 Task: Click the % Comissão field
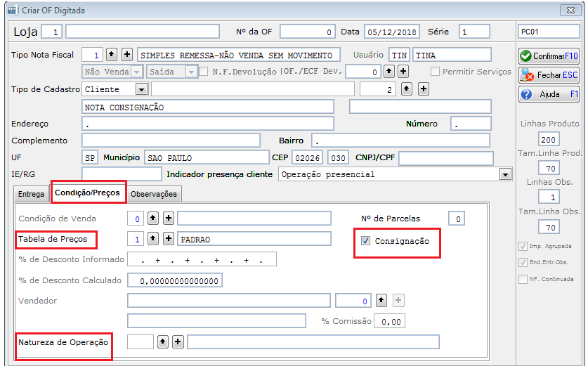tap(390, 321)
